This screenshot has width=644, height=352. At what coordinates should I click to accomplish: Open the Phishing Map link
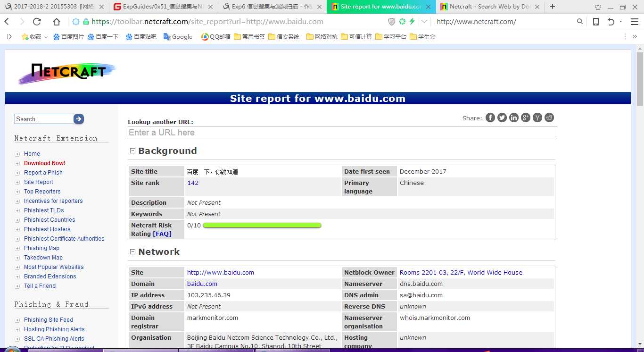coord(41,248)
